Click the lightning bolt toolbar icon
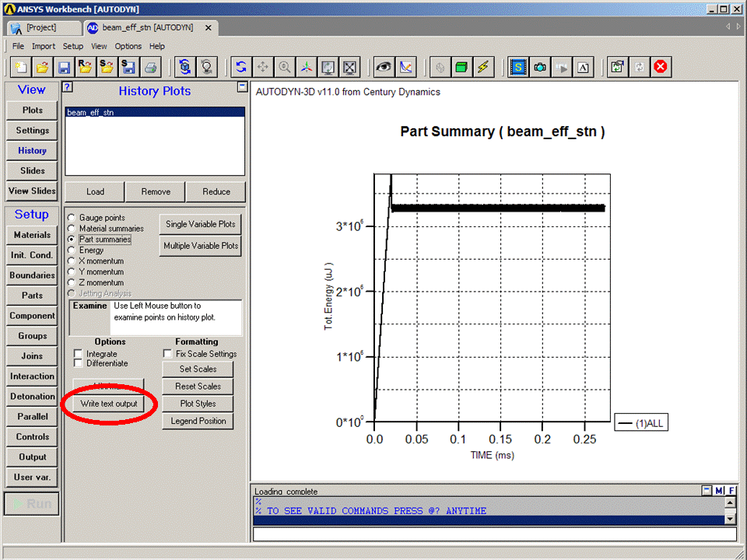 click(483, 68)
